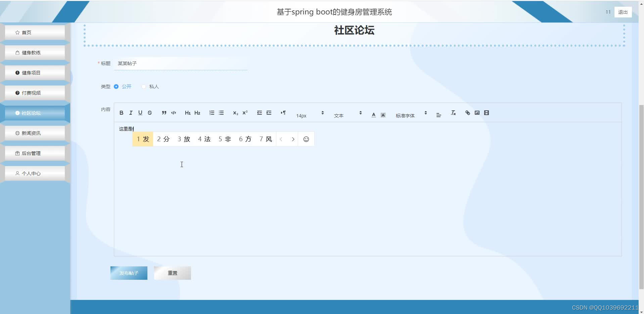This screenshot has width=644, height=314.
Task: Apply superscript formatting
Action: point(245,113)
